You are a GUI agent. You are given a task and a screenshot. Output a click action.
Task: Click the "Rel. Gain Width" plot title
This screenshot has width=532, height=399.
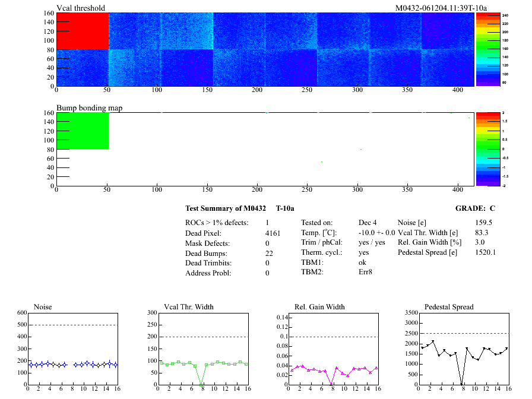(x=319, y=307)
